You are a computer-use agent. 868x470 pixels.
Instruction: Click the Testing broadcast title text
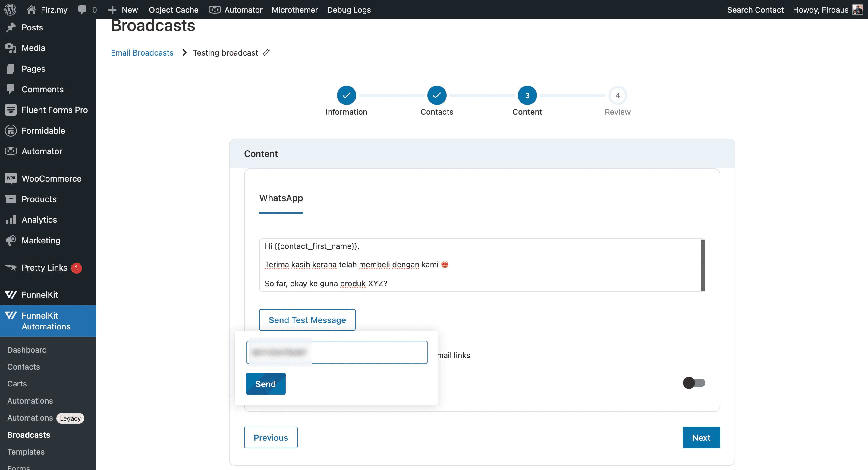[x=225, y=52]
